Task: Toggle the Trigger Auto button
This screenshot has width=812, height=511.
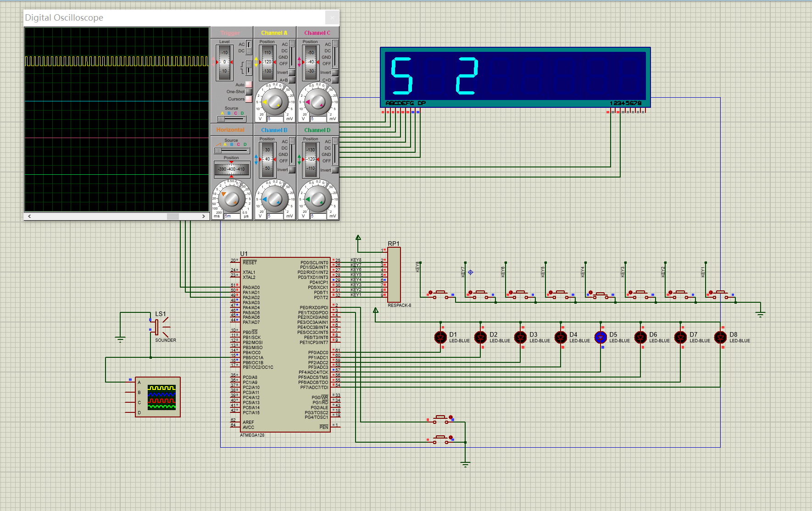Action: (x=249, y=84)
